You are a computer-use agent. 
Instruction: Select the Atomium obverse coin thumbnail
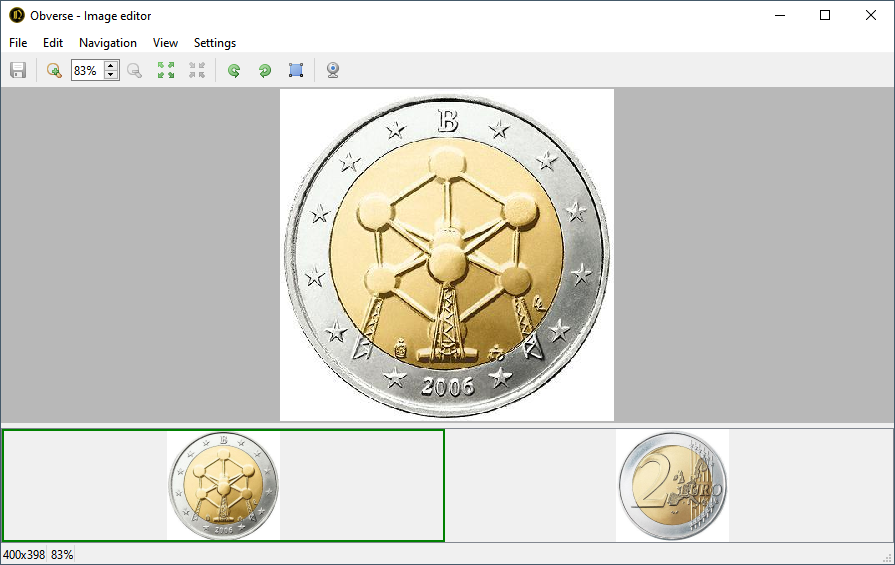pyautogui.click(x=223, y=486)
